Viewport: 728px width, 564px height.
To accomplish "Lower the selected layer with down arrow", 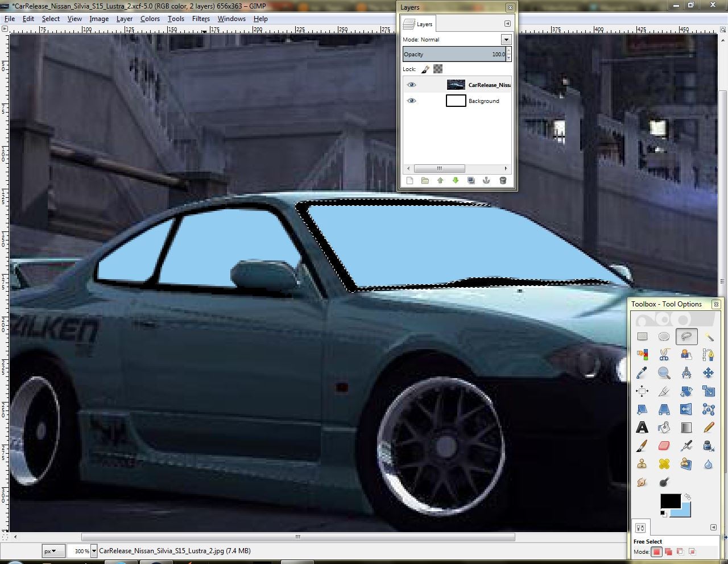I will point(456,180).
